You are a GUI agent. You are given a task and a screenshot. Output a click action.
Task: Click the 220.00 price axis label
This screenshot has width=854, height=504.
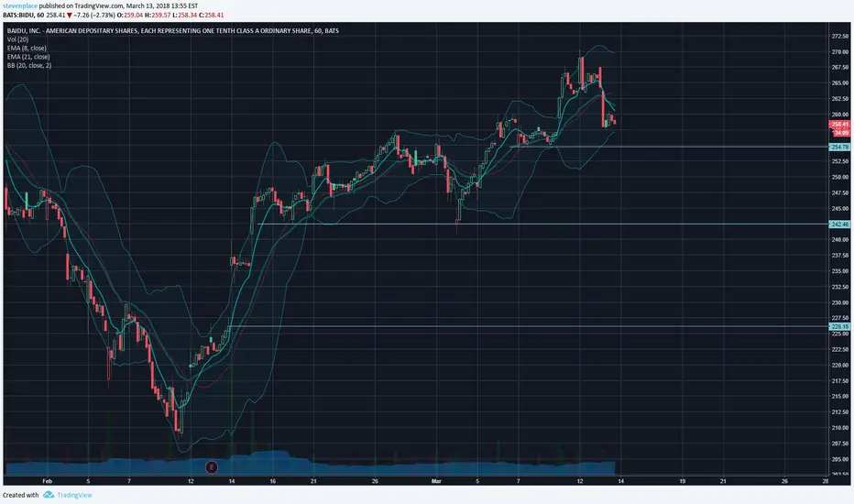(840, 365)
